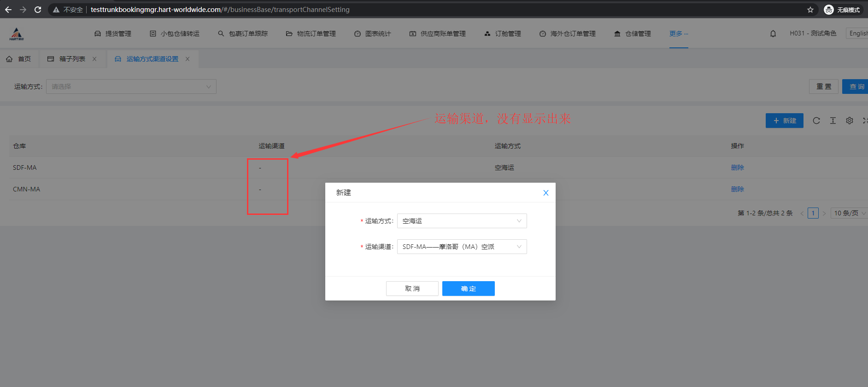This screenshot has width=868, height=387.
Task: Reload page with browser refresh icon
Action: (x=38, y=10)
